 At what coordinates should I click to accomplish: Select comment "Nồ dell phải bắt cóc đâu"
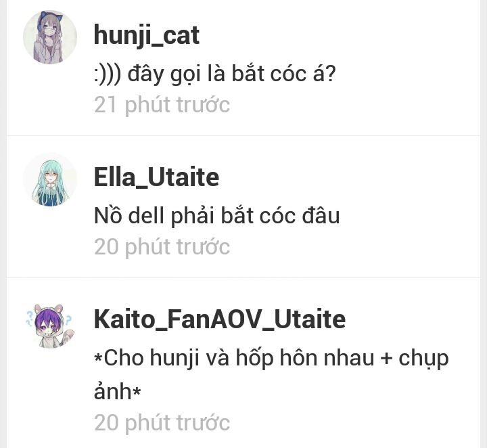(217, 216)
